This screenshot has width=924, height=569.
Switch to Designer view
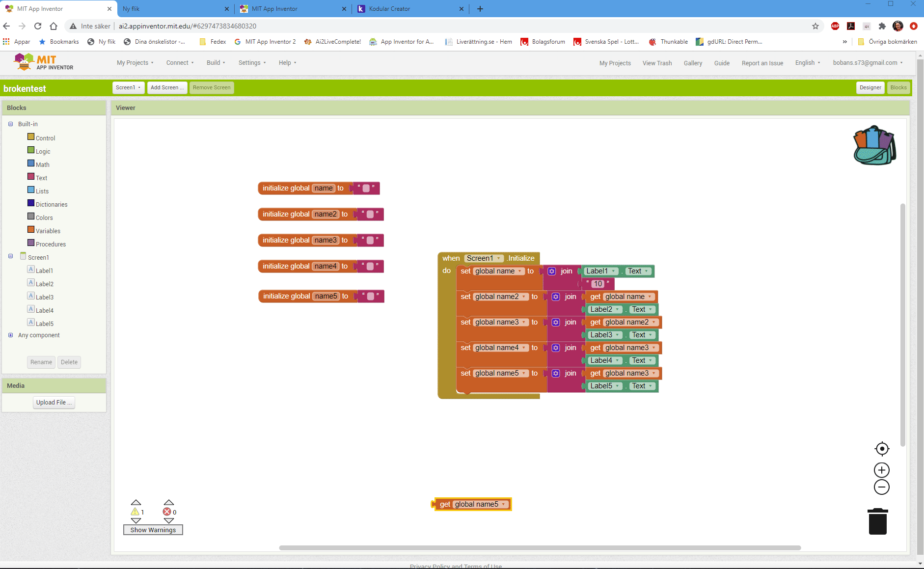870,87
